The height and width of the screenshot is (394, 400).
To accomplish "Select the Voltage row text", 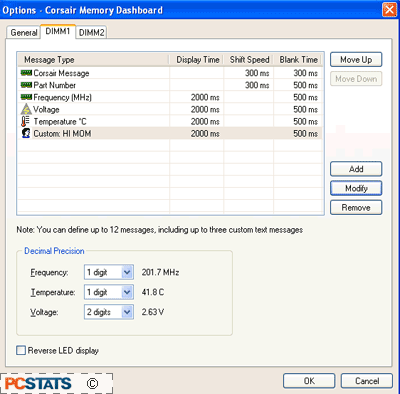I will pyautogui.click(x=46, y=109).
